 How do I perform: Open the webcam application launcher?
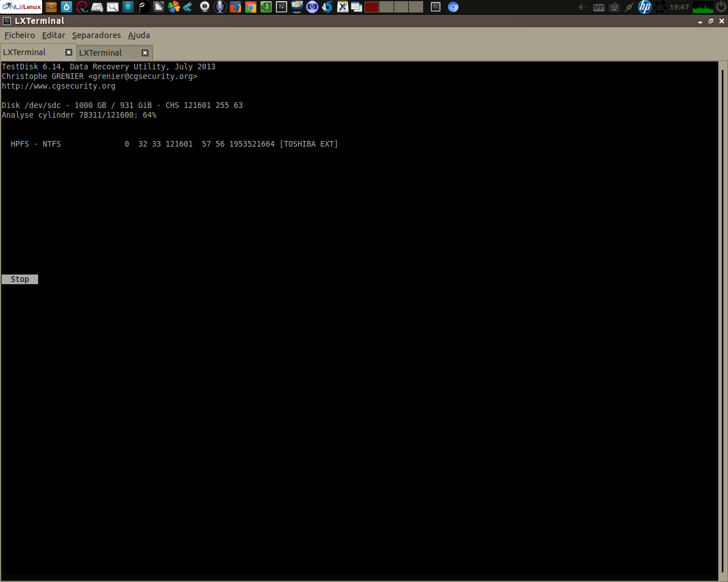click(205, 7)
